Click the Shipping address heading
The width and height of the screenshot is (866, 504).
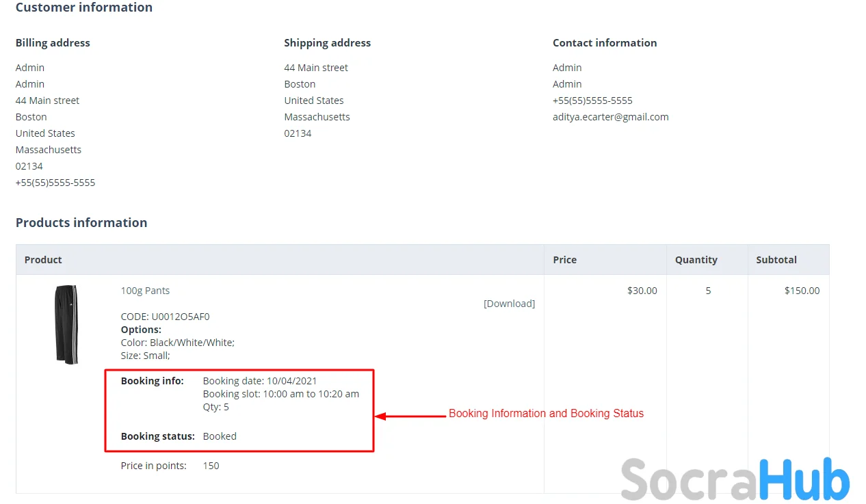pyautogui.click(x=327, y=43)
